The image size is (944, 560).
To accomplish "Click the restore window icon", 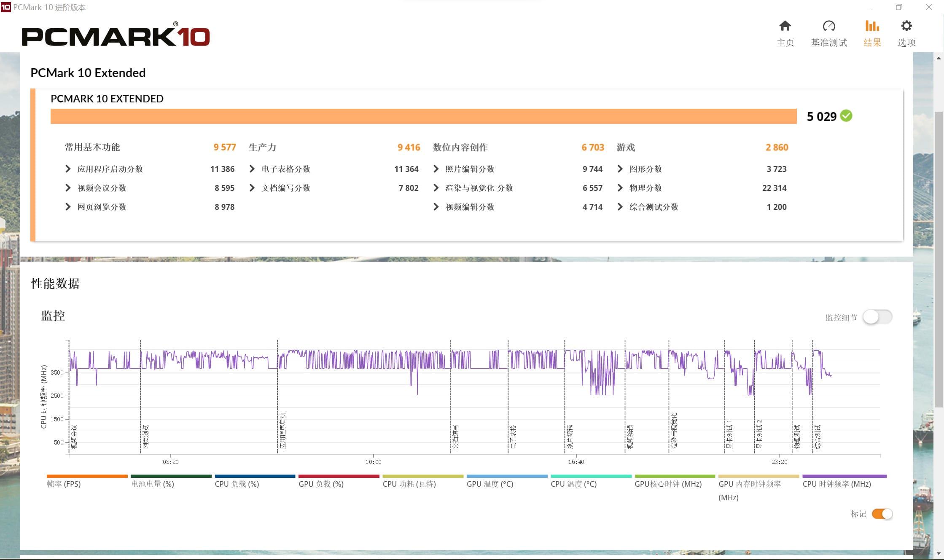I will point(899,7).
